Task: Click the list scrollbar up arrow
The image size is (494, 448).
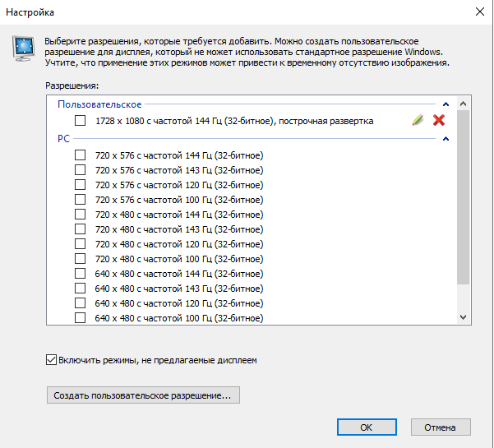Action: point(463,104)
